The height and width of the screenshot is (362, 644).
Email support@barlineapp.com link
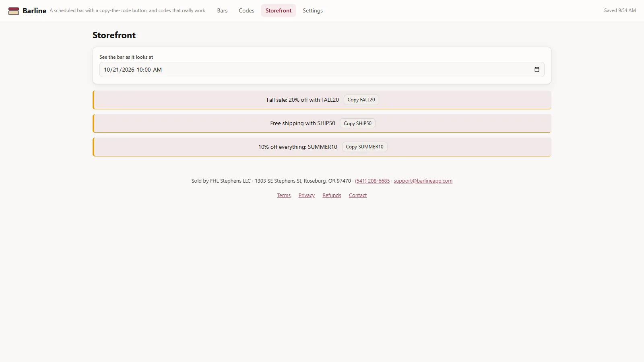point(423,181)
